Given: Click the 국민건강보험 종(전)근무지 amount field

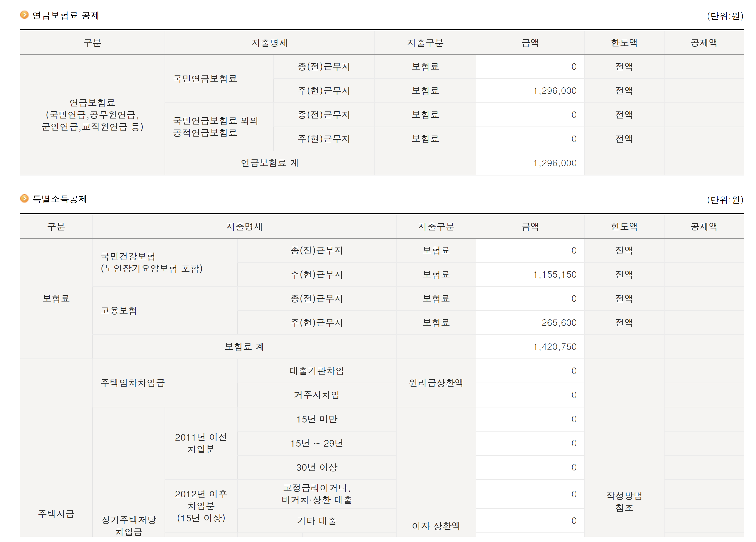Looking at the screenshot, I should (530, 251).
